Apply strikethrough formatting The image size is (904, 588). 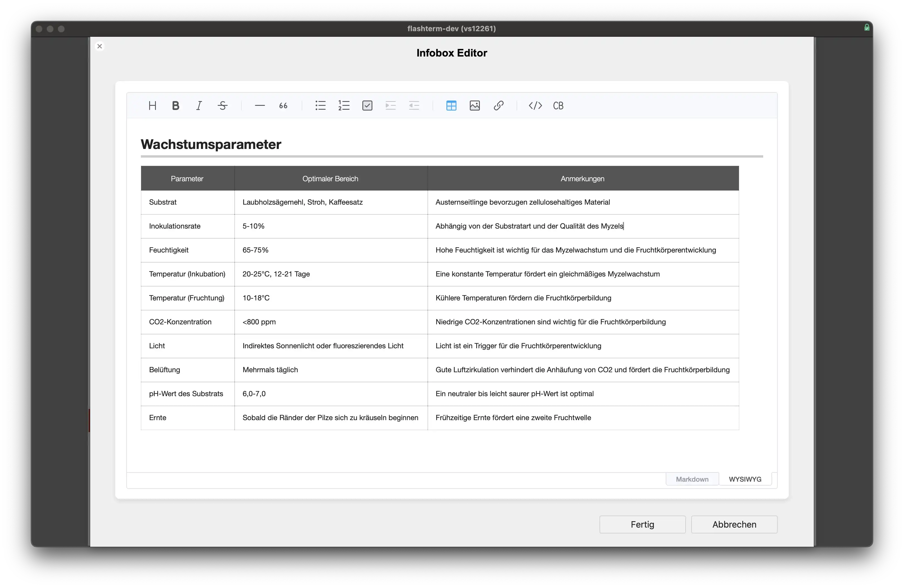[x=223, y=106]
